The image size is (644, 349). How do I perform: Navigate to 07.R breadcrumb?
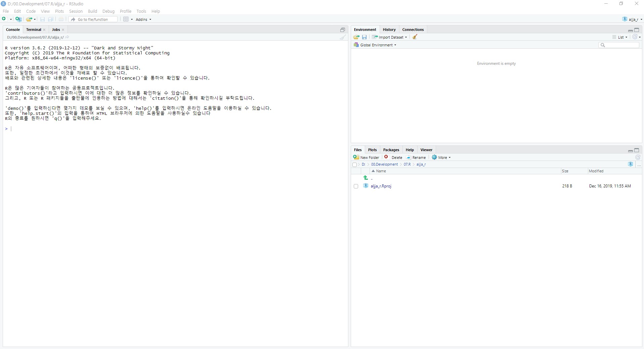407,164
